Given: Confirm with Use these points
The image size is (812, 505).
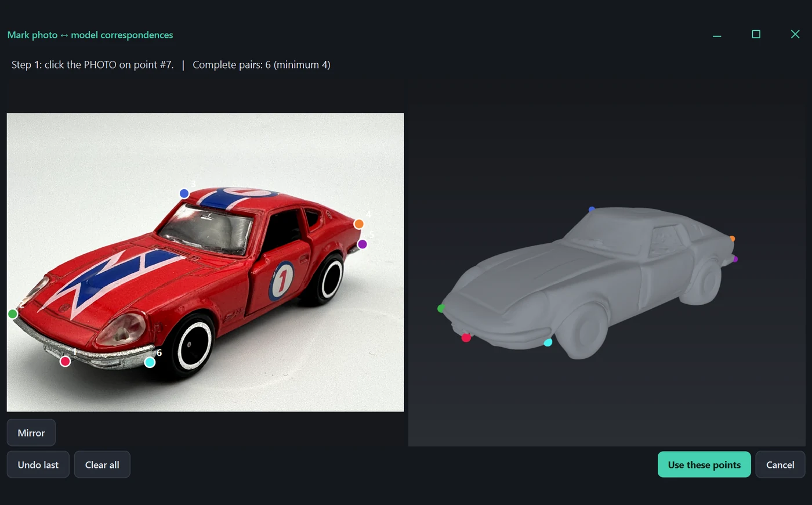Looking at the screenshot, I should 704,465.
